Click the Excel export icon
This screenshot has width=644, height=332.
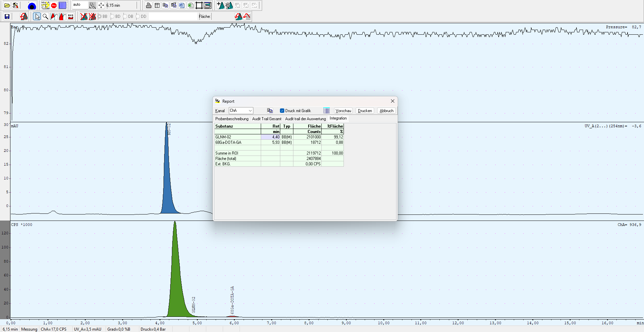[190, 5]
